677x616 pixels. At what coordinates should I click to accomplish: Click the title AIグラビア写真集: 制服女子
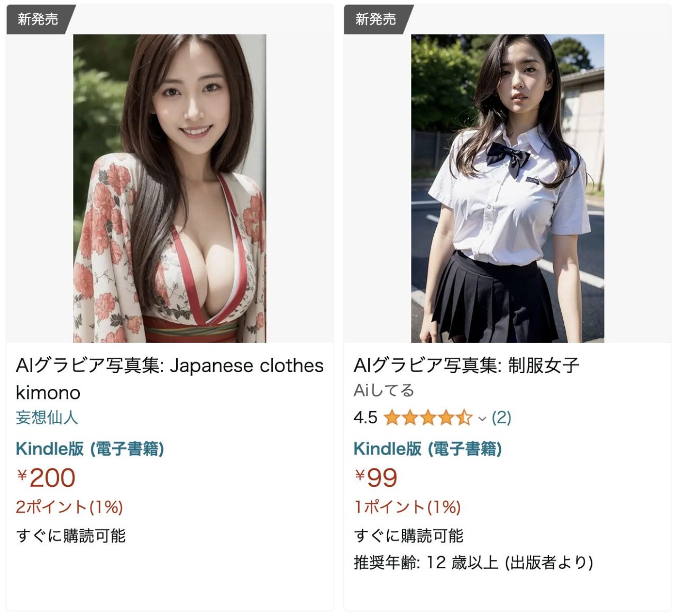click(x=466, y=365)
